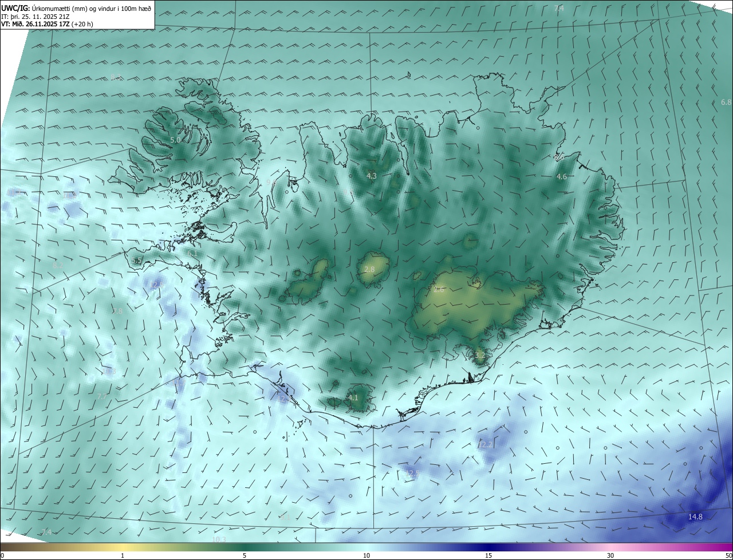733x560 pixels.
Task: Click the '30' label on the color scale
Action: point(610,555)
